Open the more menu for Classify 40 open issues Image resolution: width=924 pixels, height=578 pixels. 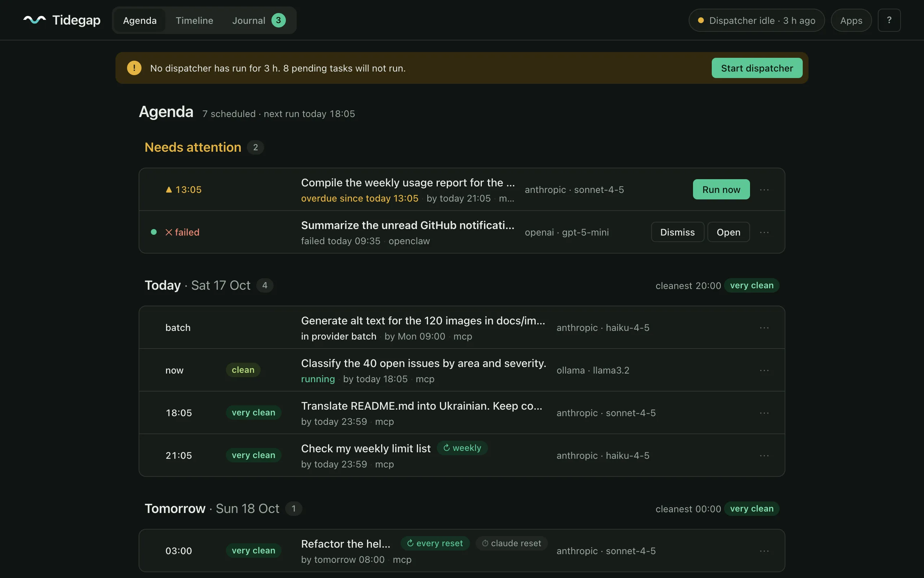point(764,370)
